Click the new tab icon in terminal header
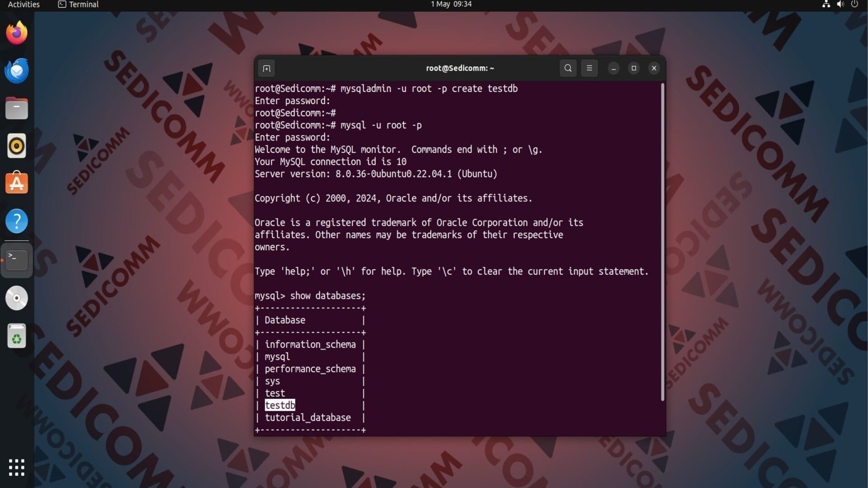This screenshot has width=868, height=488. [x=267, y=69]
